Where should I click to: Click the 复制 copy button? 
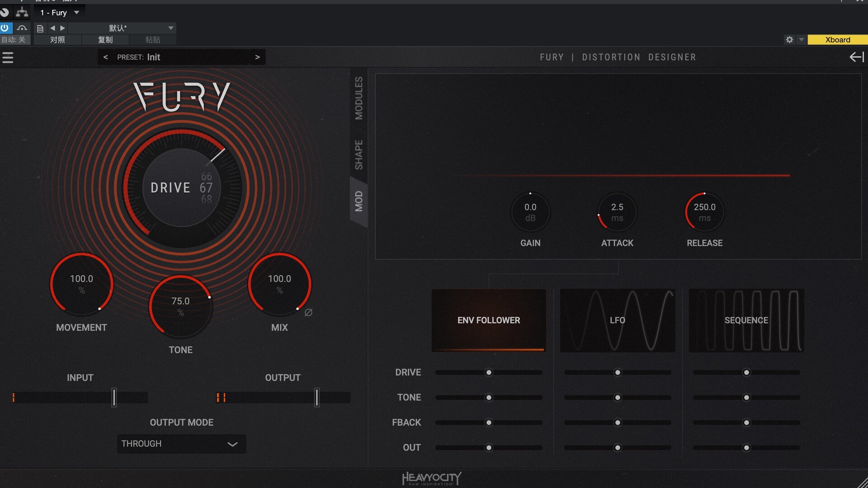click(105, 40)
